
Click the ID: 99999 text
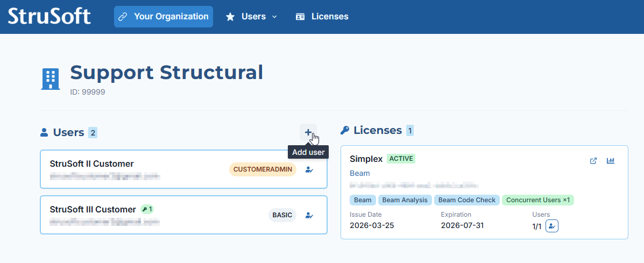[88, 93]
